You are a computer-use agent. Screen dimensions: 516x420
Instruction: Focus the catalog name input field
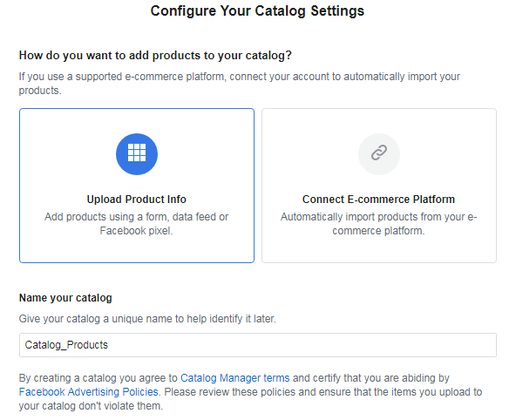click(258, 345)
